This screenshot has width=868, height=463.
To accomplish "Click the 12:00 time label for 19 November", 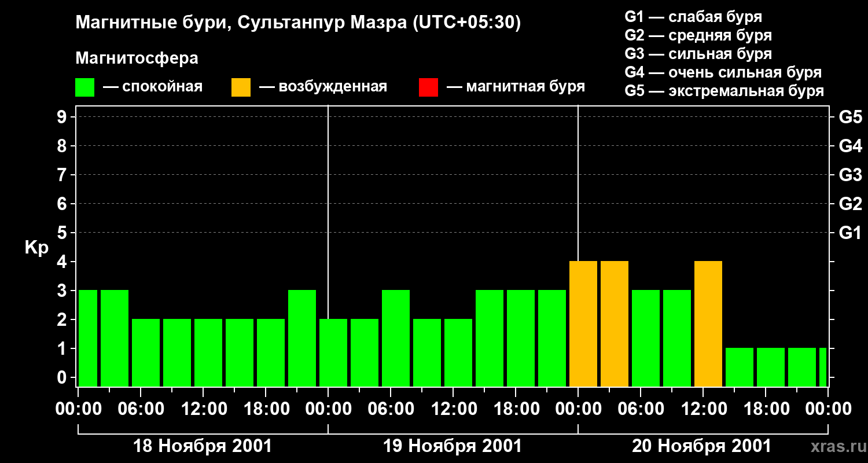I will 453,409.
